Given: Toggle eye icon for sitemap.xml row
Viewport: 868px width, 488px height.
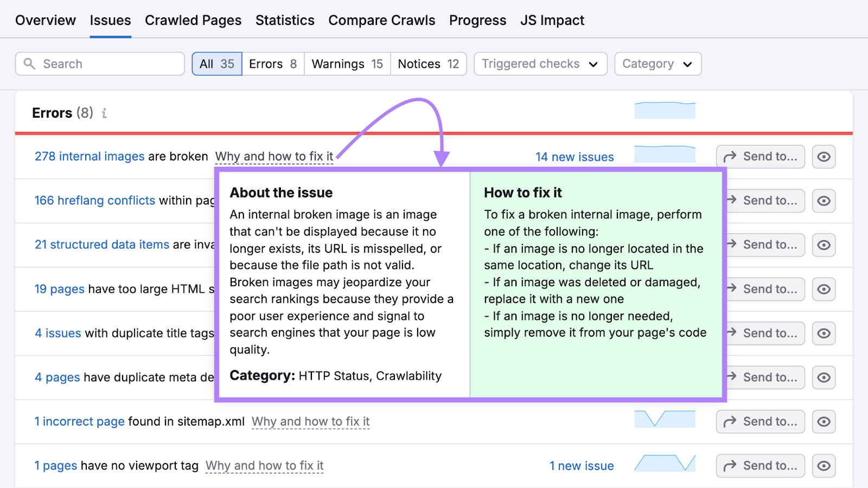Looking at the screenshot, I should pos(824,422).
